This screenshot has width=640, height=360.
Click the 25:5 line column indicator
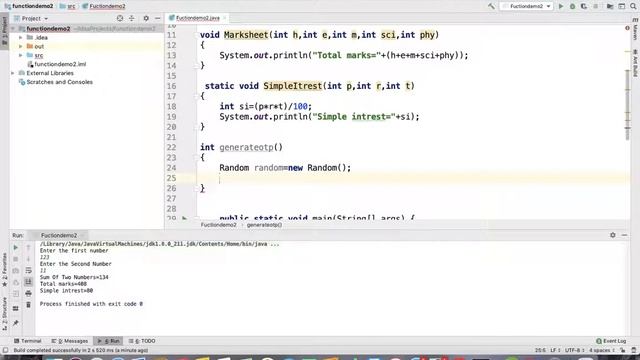540,350
